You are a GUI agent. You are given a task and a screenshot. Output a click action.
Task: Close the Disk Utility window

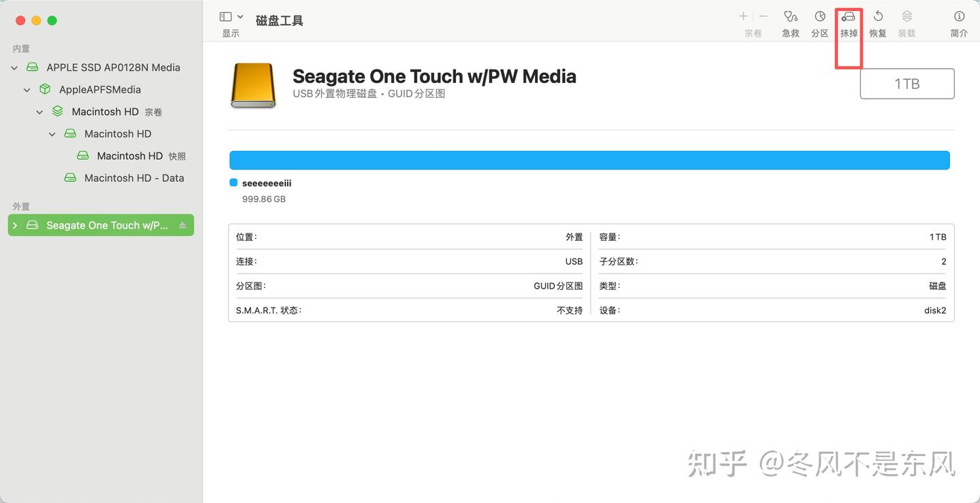pos(20,20)
